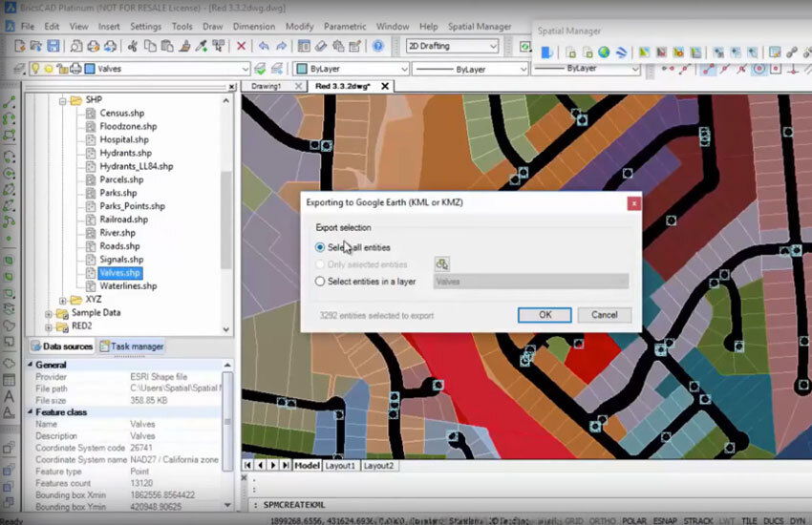
Task: Click Cancel in the export dialog
Action: [x=605, y=315]
